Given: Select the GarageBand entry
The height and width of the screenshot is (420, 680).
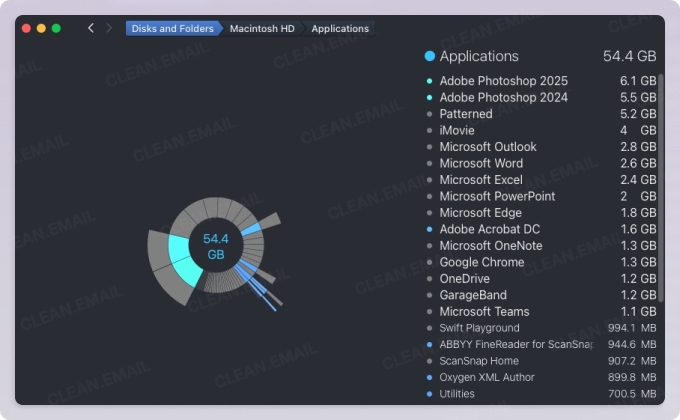Looking at the screenshot, I should (x=541, y=295).
